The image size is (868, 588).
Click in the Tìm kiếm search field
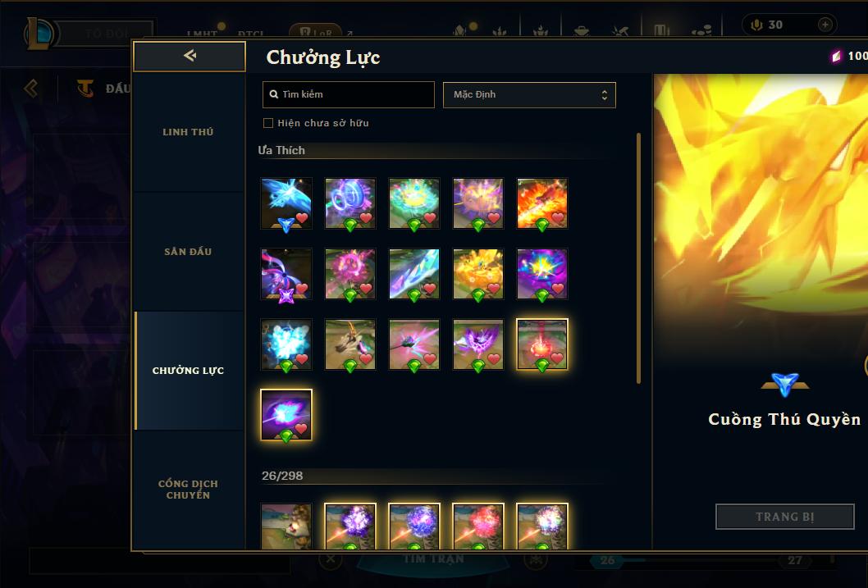(348, 94)
